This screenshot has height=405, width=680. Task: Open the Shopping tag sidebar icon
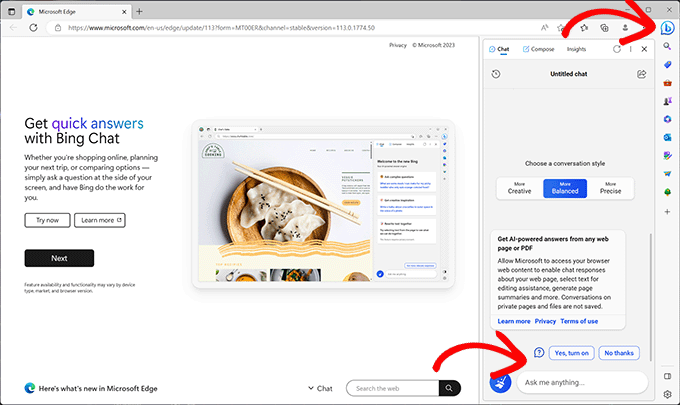[667, 65]
